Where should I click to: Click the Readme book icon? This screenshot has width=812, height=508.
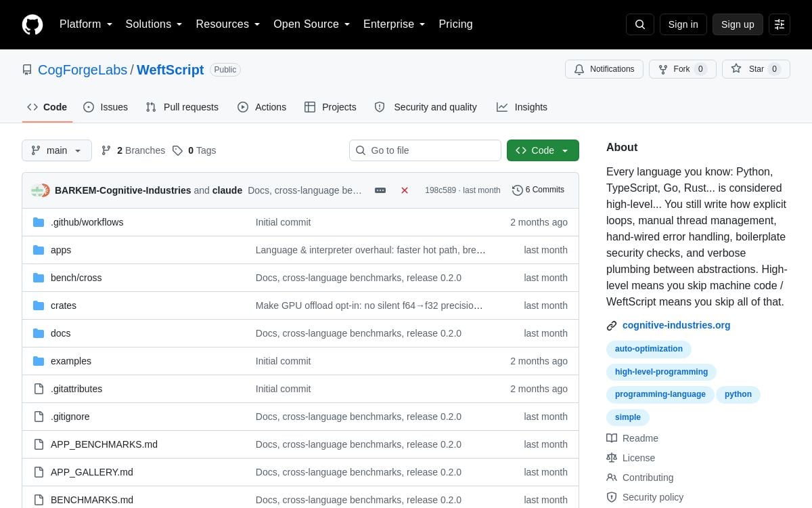[x=612, y=438]
